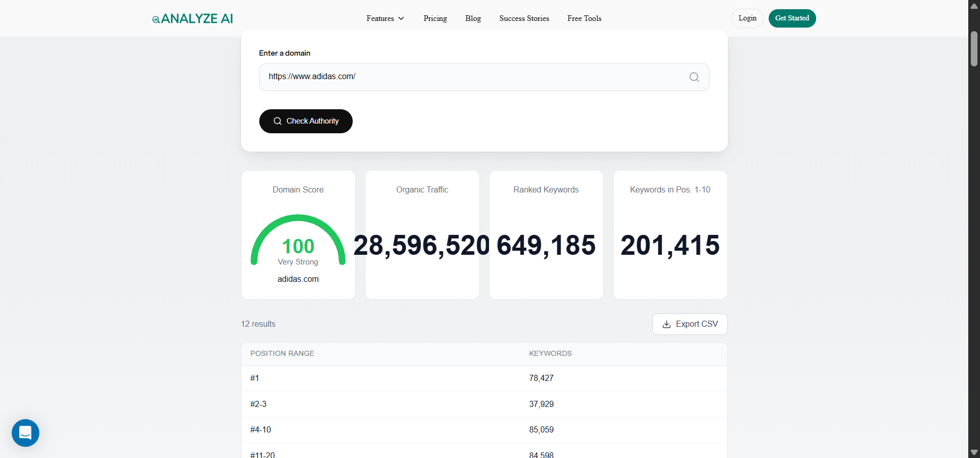Open the chat support bubble
The width and height of the screenshot is (980, 458).
(x=26, y=433)
